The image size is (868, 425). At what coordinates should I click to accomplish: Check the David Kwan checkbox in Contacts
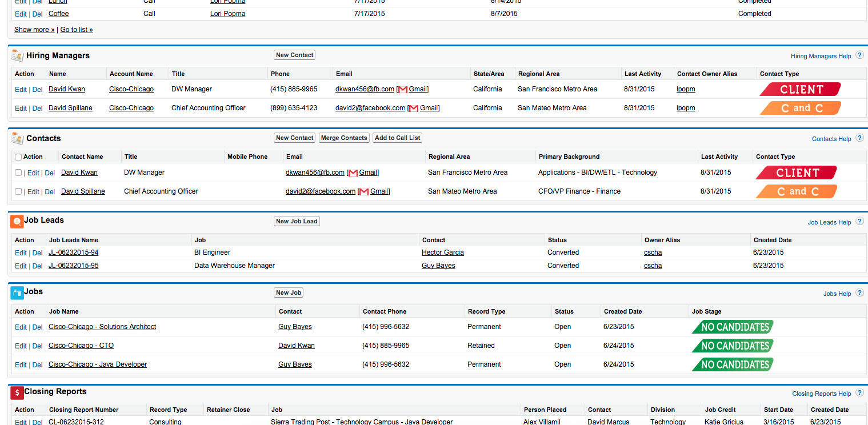point(18,173)
